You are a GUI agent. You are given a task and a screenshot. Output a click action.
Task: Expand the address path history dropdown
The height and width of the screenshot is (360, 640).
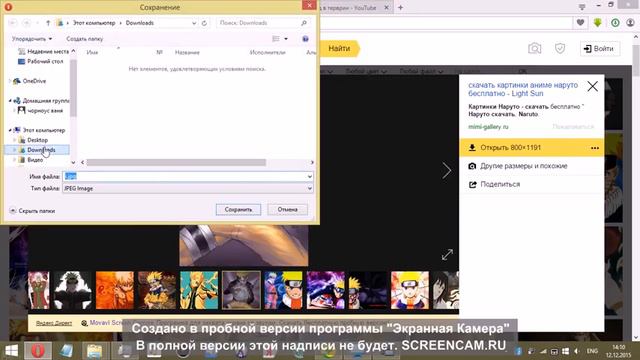[194, 23]
